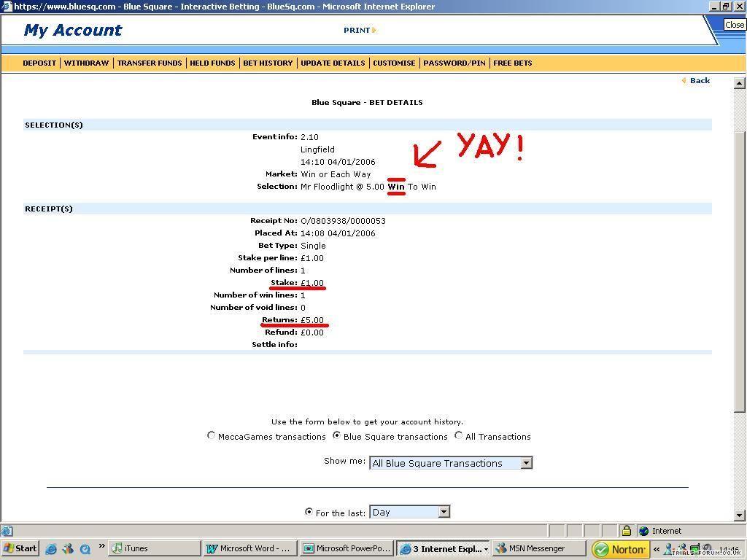Click the blue Q Quick Launch icon
This screenshot has width=747, height=560.
coord(85,548)
